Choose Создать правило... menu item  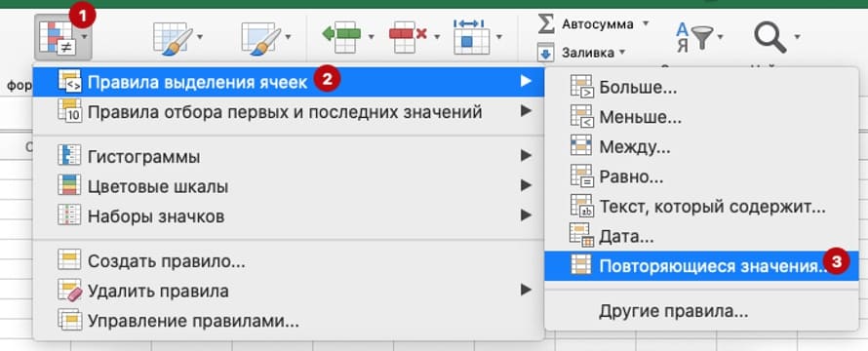click(289, 260)
